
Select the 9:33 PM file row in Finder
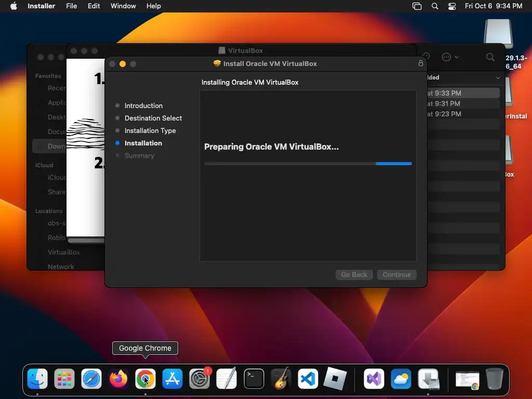coord(463,93)
